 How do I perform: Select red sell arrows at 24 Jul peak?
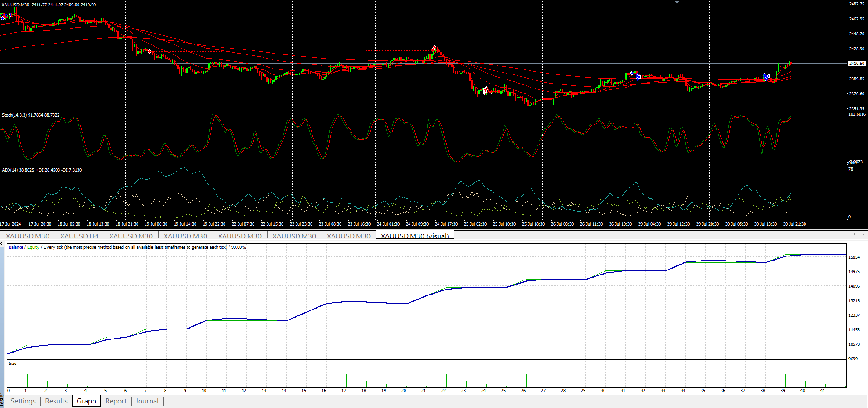pyautogui.click(x=434, y=48)
